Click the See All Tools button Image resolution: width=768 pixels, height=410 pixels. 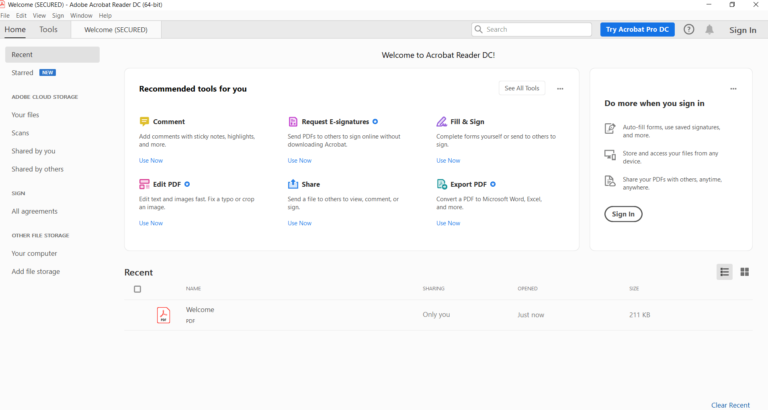click(x=522, y=88)
